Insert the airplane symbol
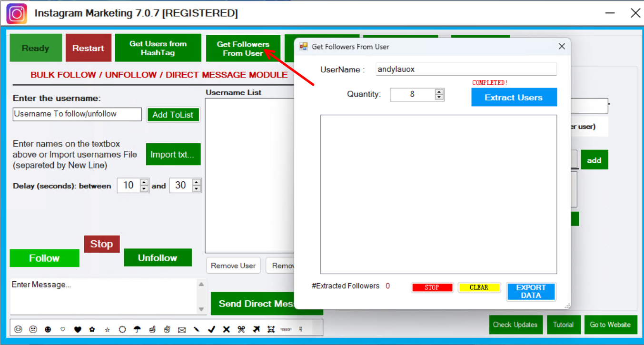Viewport: 644px width, 345px height. tap(257, 329)
